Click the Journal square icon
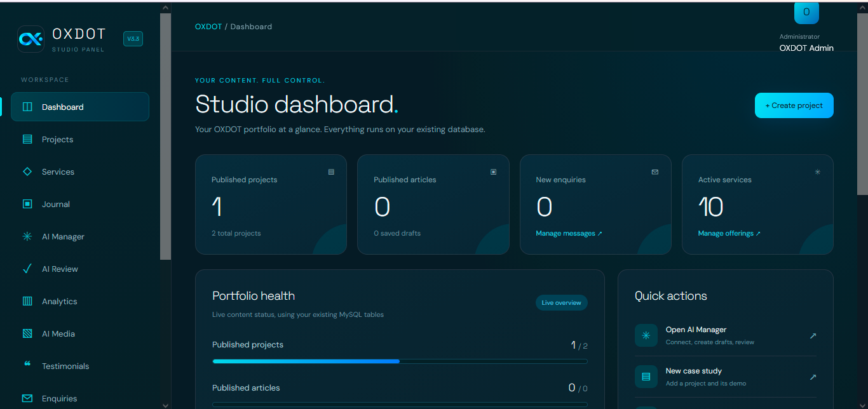This screenshot has height=409, width=868. 27,204
